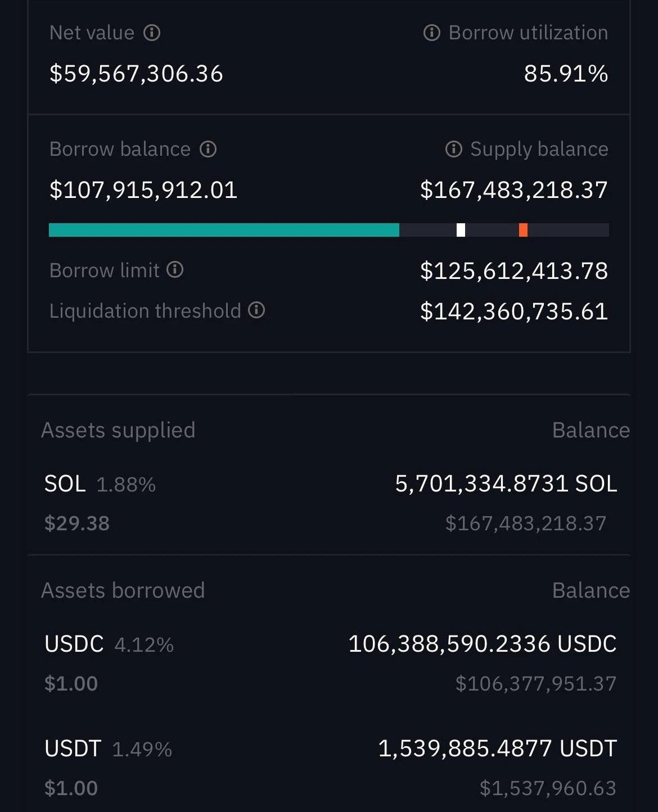Click the 5,701,334.8731 SOL balance
This screenshot has width=658, height=812.
pos(506,484)
